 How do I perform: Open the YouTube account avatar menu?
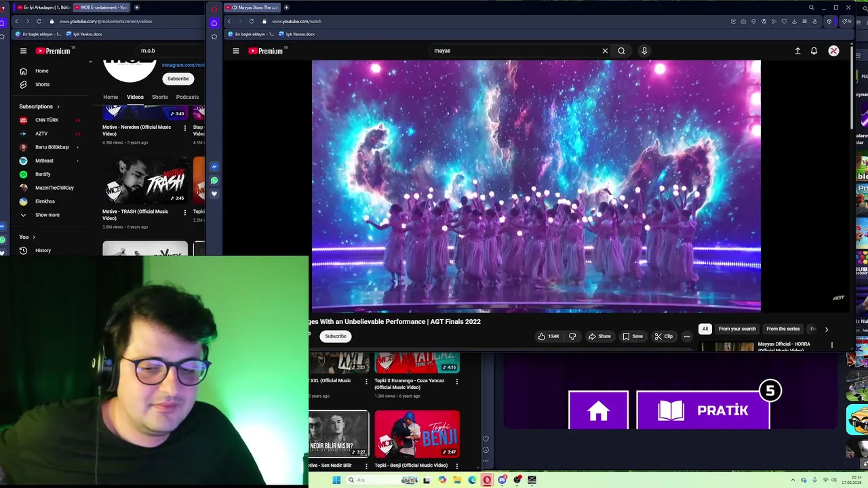coord(833,51)
